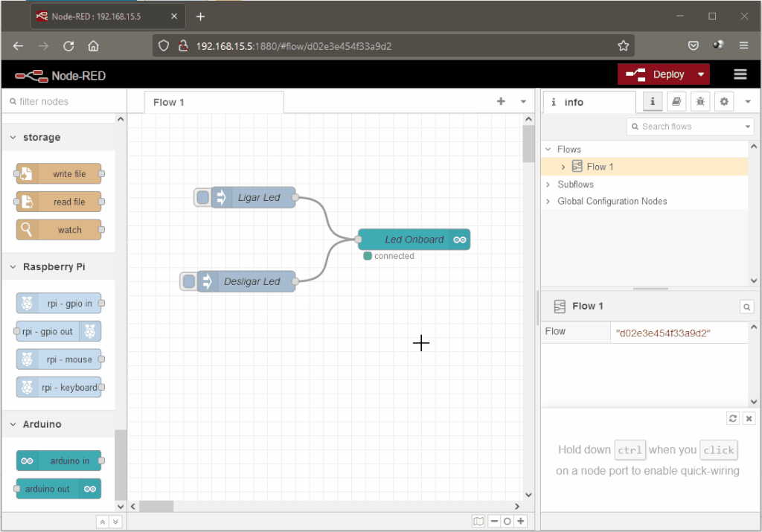Toggle the navigator map view icon
This screenshot has height=532, width=762.
click(x=478, y=522)
